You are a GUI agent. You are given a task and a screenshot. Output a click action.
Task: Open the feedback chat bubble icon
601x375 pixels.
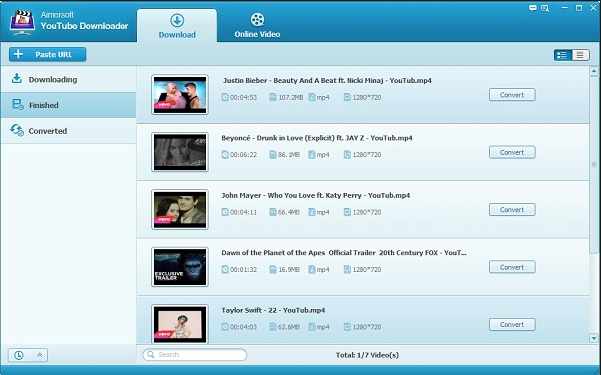(x=532, y=8)
